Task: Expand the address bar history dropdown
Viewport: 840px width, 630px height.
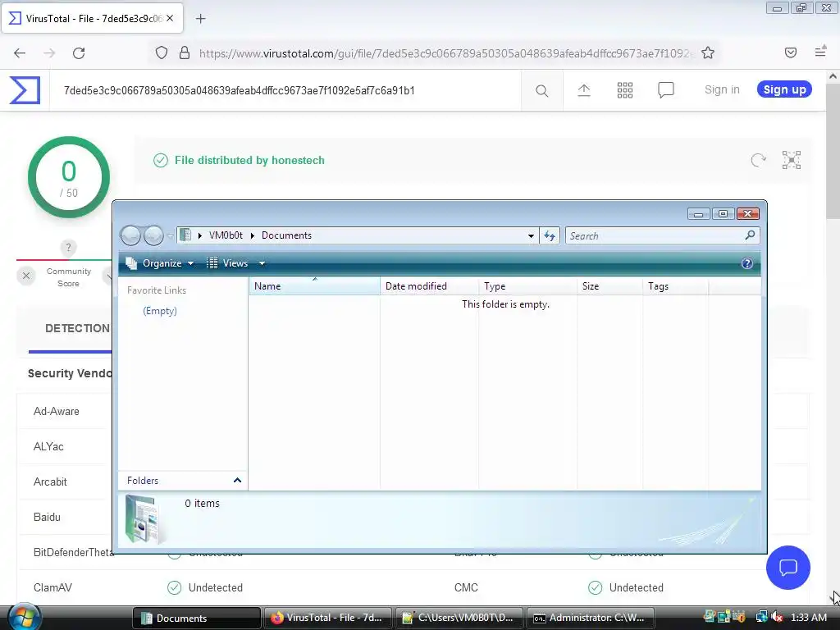Action: point(531,235)
